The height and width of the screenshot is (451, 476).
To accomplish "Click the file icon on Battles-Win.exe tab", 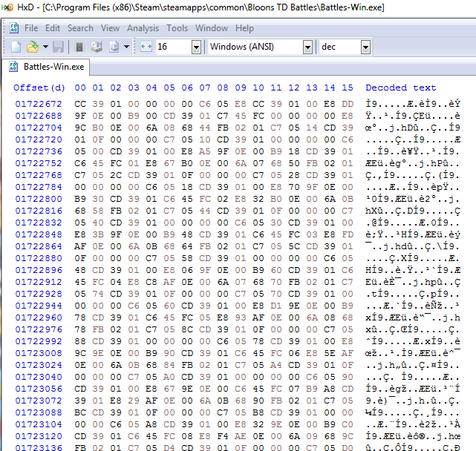I will pos(13,67).
